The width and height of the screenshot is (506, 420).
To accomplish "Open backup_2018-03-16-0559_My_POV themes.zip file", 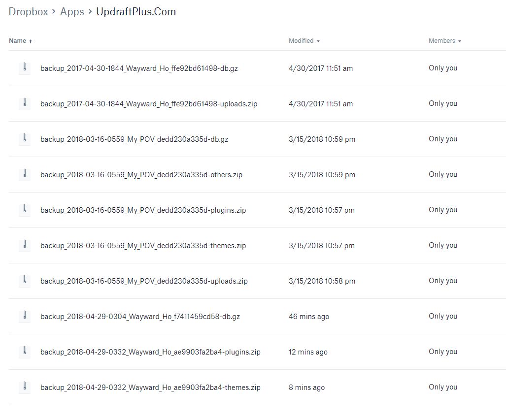I will point(143,246).
